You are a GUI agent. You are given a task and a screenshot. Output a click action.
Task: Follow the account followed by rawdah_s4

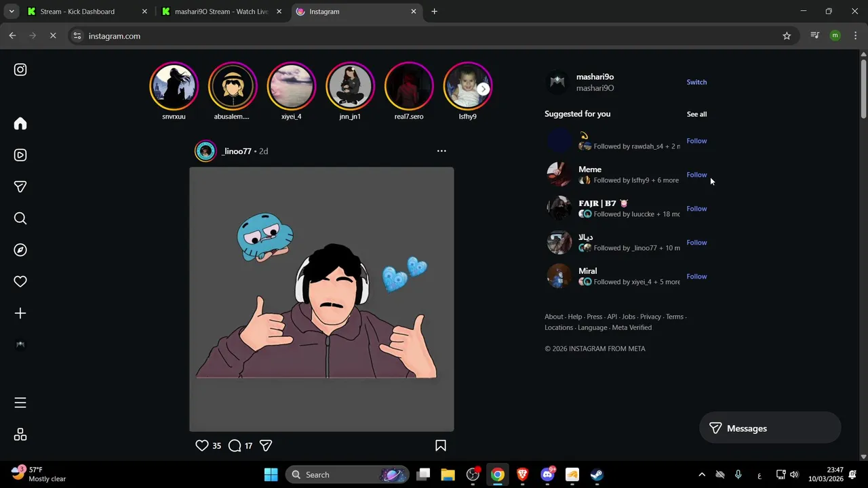[696, 141]
